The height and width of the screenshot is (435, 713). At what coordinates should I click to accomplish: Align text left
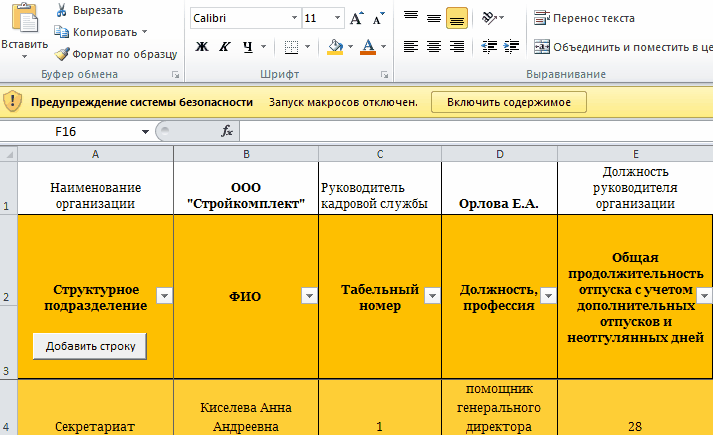coord(411,46)
